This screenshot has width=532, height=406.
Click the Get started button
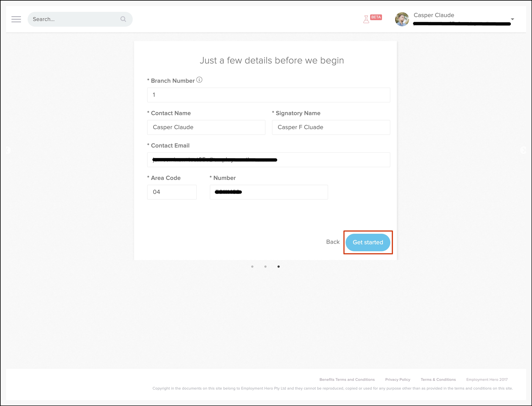click(368, 242)
